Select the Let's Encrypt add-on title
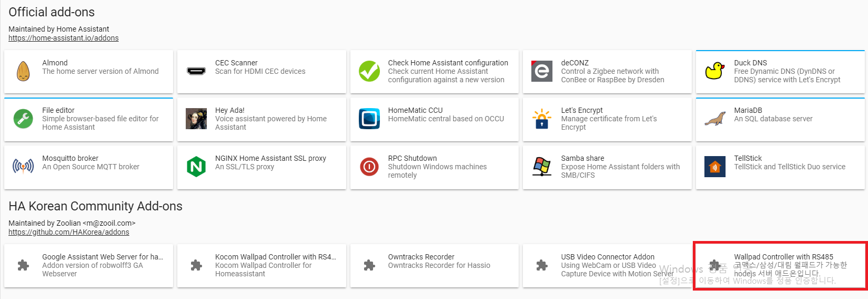The height and width of the screenshot is (299, 868). [x=581, y=110]
